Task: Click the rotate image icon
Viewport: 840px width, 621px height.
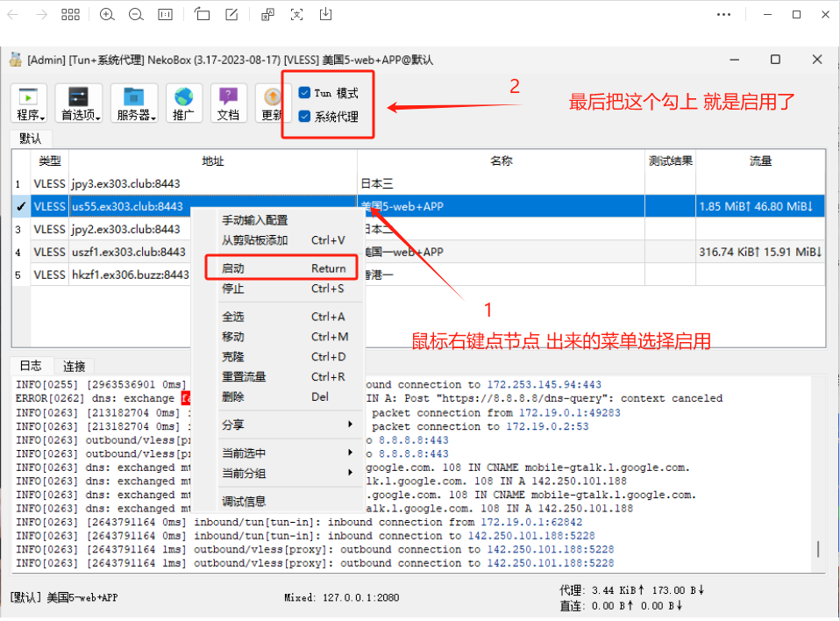Action: click(x=202, y=14)
